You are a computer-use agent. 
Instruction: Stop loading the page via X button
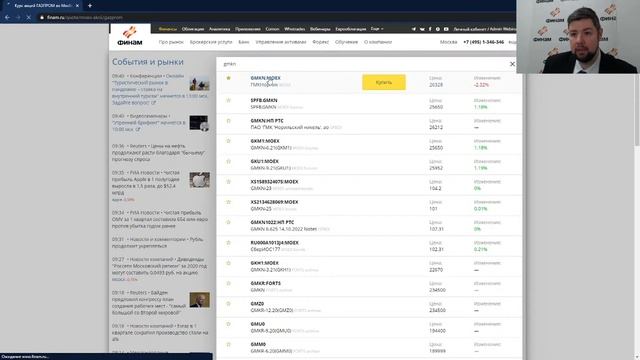click(28, 17)
